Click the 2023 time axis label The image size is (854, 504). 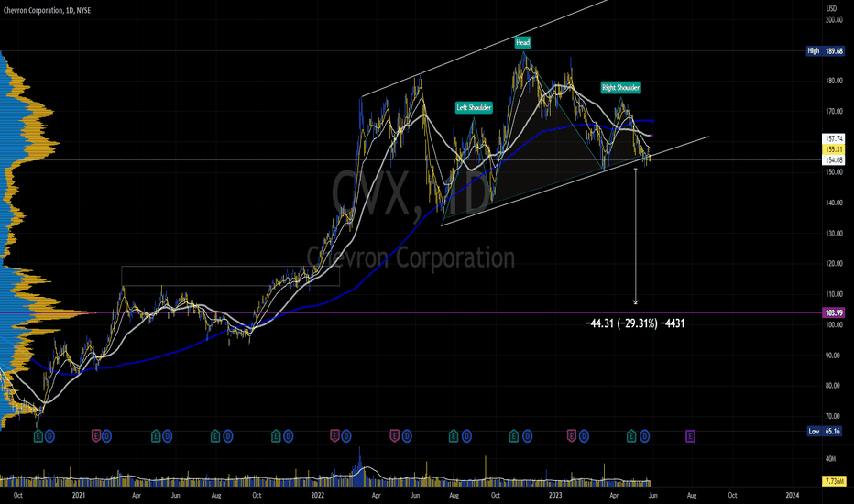point(555,495)
